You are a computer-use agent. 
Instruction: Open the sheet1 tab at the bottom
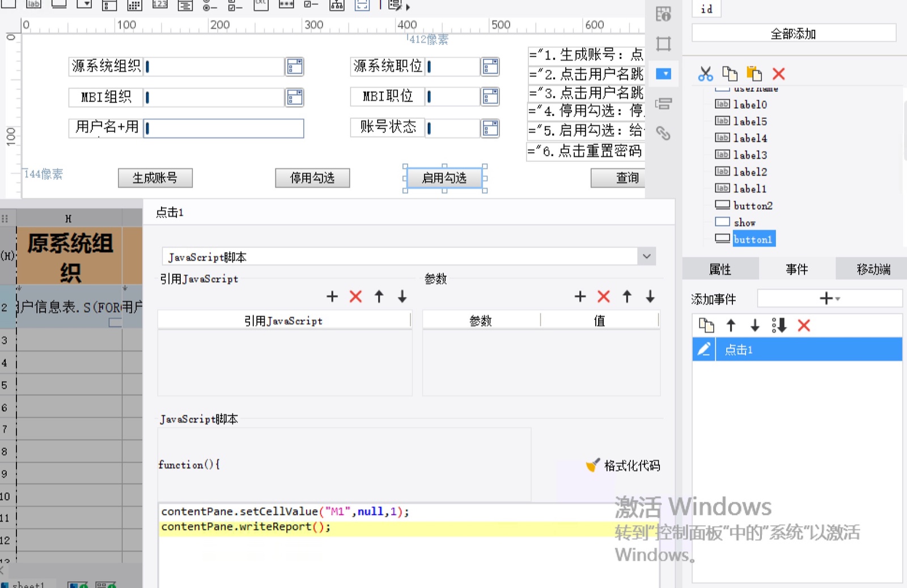[28, 584]
